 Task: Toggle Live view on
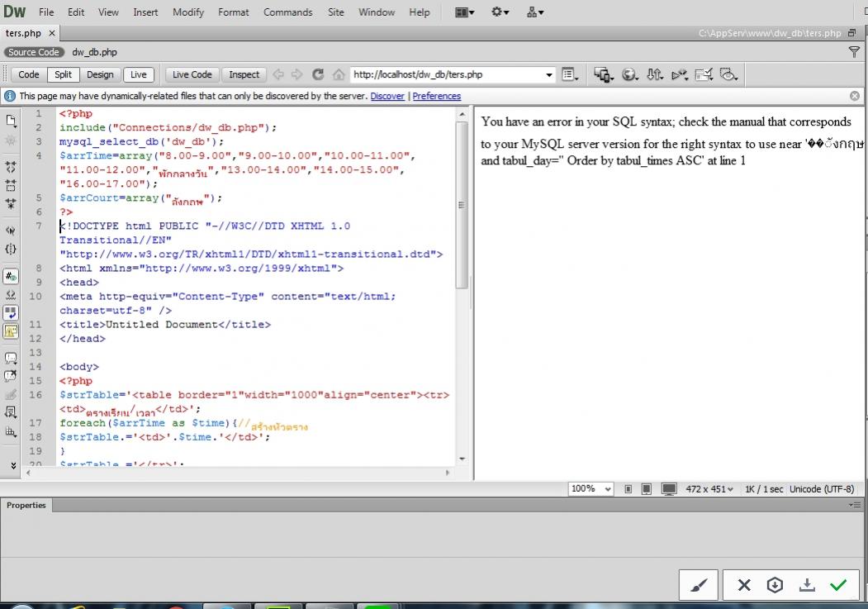point(139,74)
